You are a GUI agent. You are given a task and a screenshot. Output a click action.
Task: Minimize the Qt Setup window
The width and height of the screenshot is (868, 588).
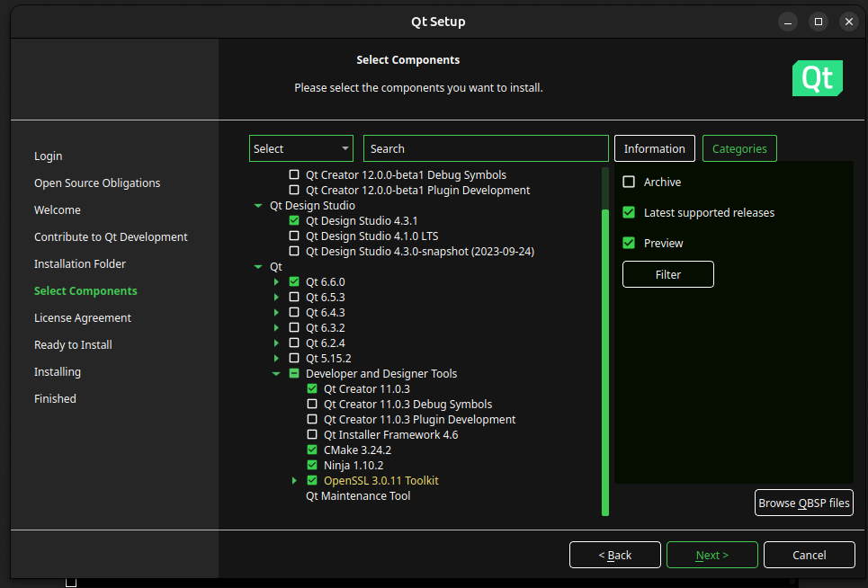coord(787,22)
